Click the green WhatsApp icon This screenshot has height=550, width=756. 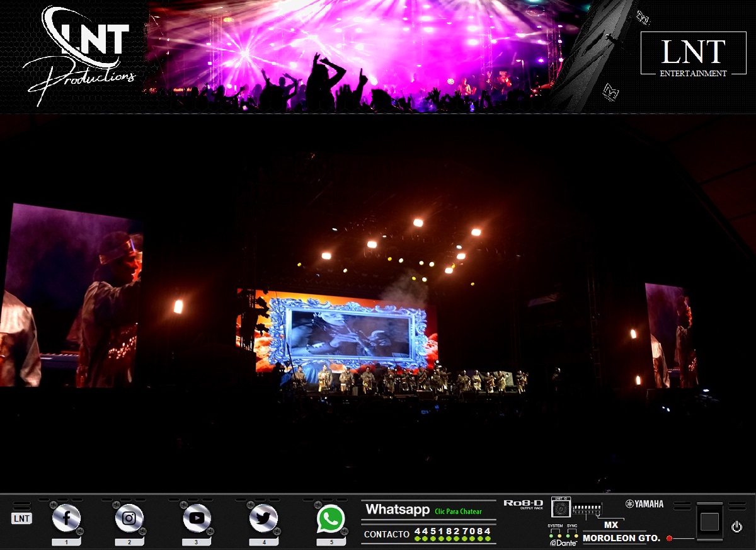(331, 519)
